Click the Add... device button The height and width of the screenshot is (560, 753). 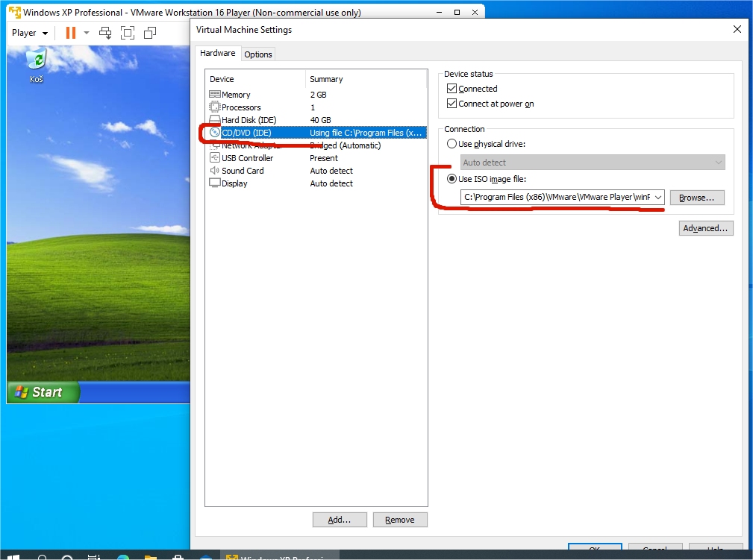pos(340,520)
